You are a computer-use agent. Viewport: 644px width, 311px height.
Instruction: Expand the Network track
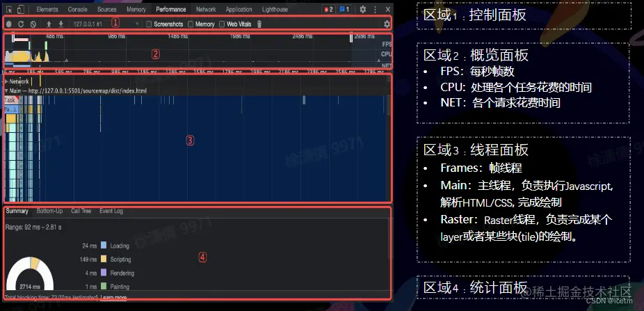(x=6, y=81)
